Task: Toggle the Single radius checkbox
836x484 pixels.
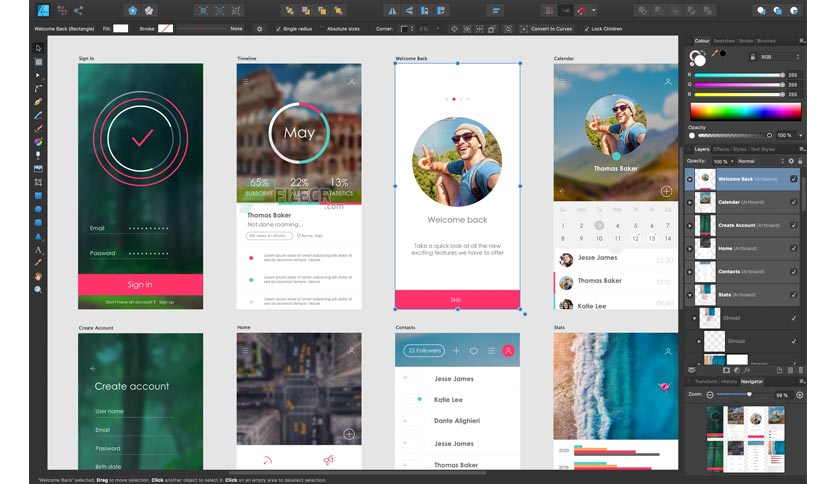Action: pyautogui.click(x=280, y=29)
